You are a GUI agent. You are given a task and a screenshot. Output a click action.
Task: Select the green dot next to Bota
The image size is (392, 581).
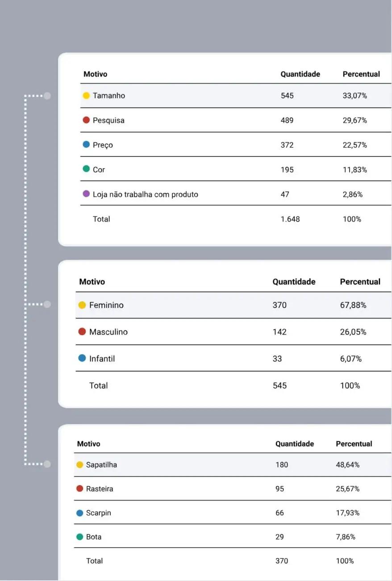pyautogui.click(x=80, y=537)
